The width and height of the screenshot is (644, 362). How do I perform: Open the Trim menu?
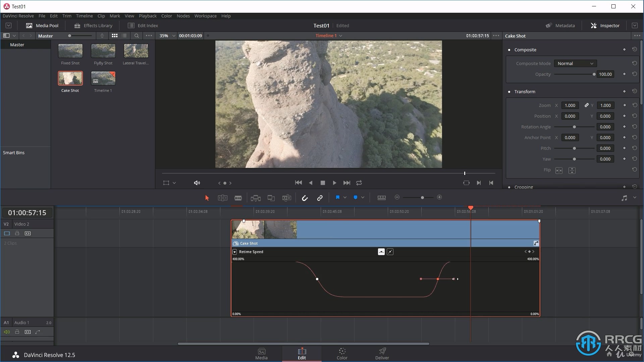pyautogui.click(x=67, y=16)
